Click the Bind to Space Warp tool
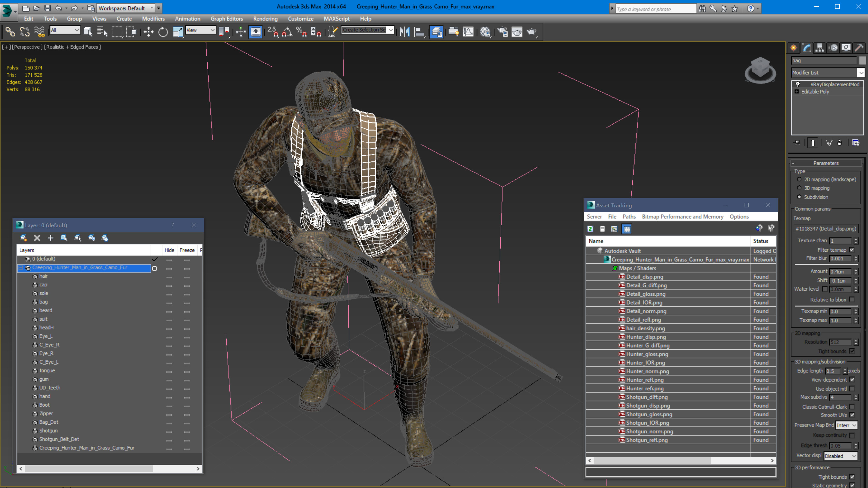The width and height of the screenshot is (868, 488). click(x=39, y=32)
